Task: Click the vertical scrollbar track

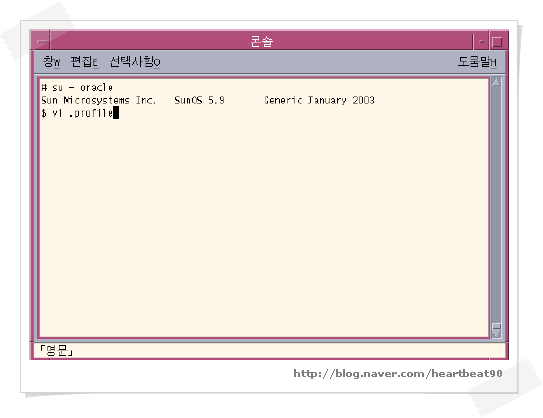Action: pyautogui.click(x=496, y=204)
